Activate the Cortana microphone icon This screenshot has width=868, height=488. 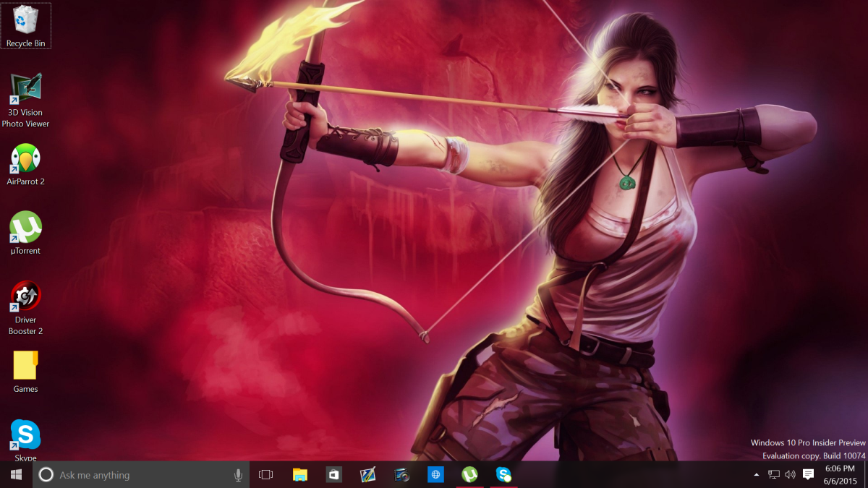pos(238,475)
